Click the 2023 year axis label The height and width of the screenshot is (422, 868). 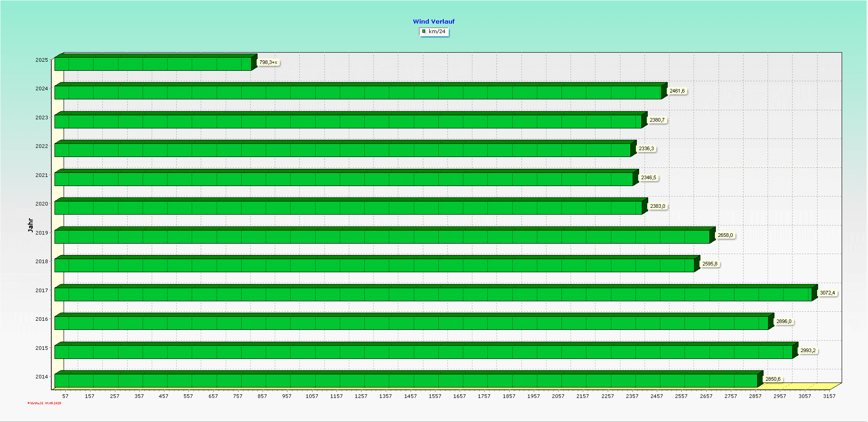coord(42,118)
